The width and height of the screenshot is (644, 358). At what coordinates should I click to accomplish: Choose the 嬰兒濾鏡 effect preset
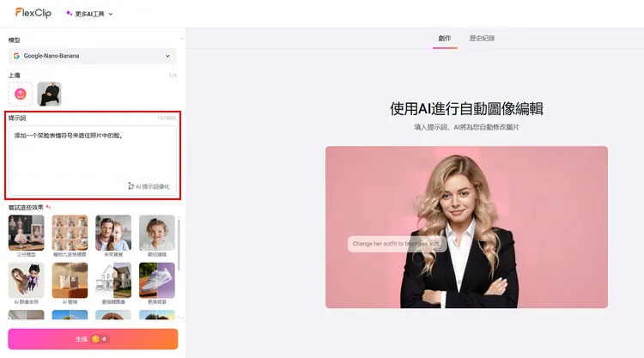pos(157,233)
